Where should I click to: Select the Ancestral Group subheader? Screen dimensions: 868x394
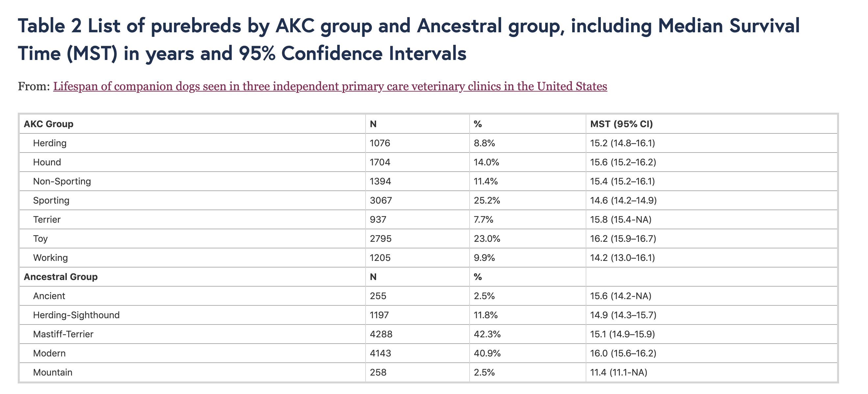[x=61, y=277]
